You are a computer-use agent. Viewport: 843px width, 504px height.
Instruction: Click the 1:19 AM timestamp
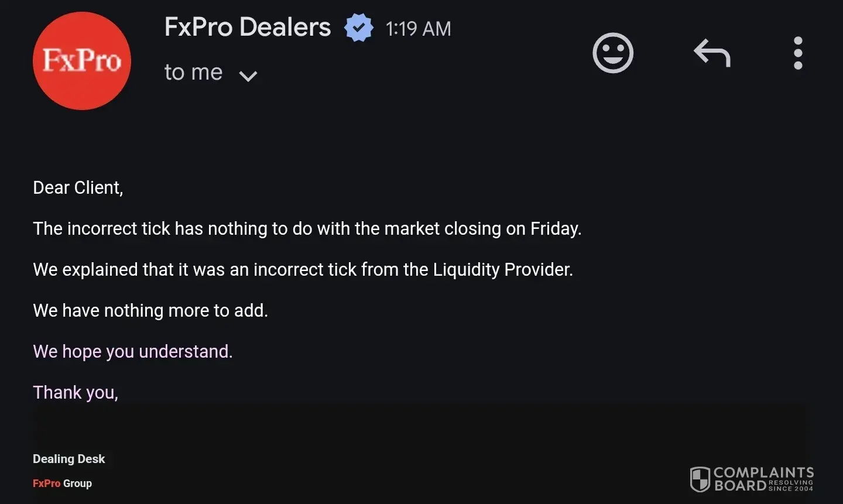[x=418, y=29]
